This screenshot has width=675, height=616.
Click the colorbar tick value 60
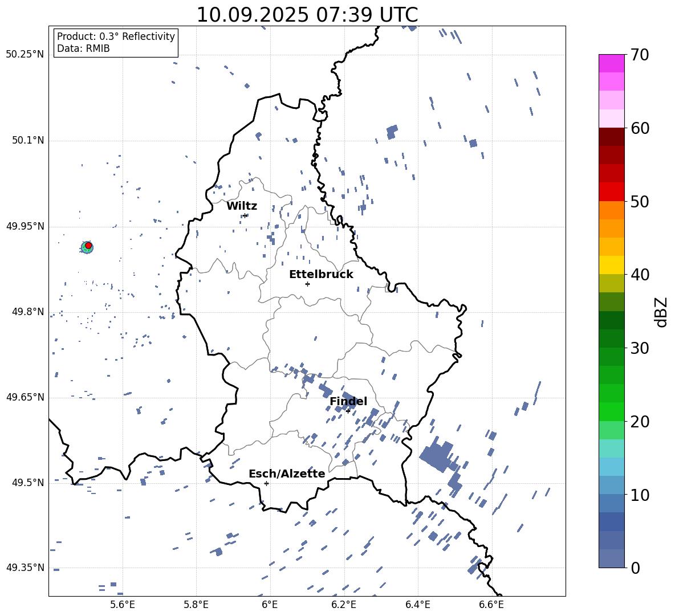[x=640, y=128]
